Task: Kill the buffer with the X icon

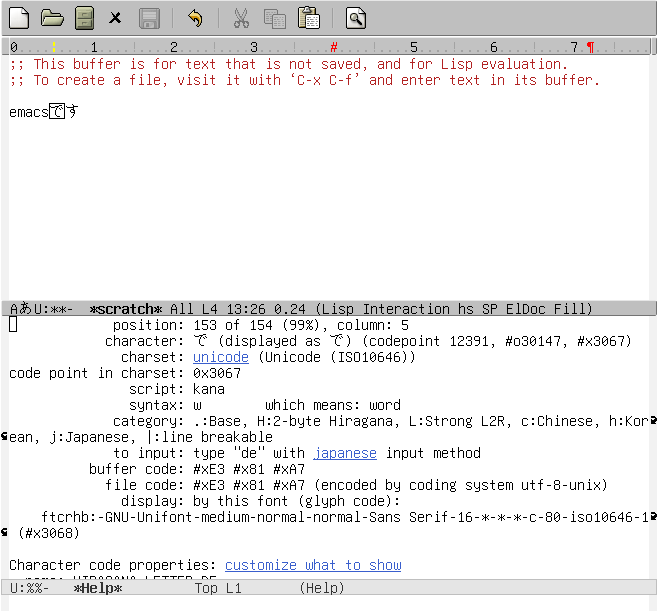Action: point(115,18)
